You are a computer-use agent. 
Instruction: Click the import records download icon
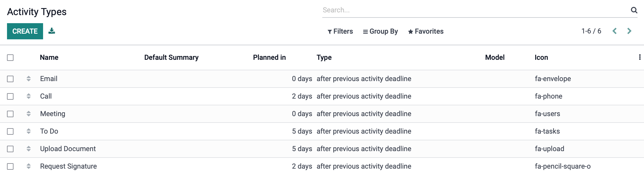(x=52, y=31)
